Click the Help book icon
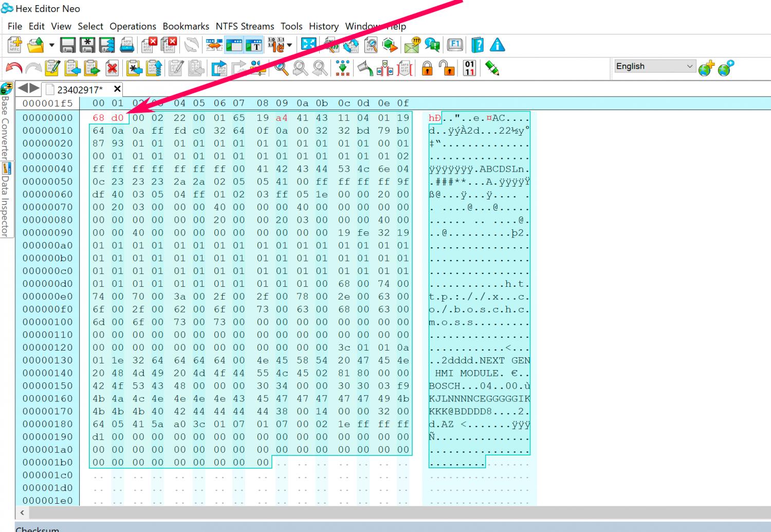Screen dimensions: 771x532 (x=478, y=45)
